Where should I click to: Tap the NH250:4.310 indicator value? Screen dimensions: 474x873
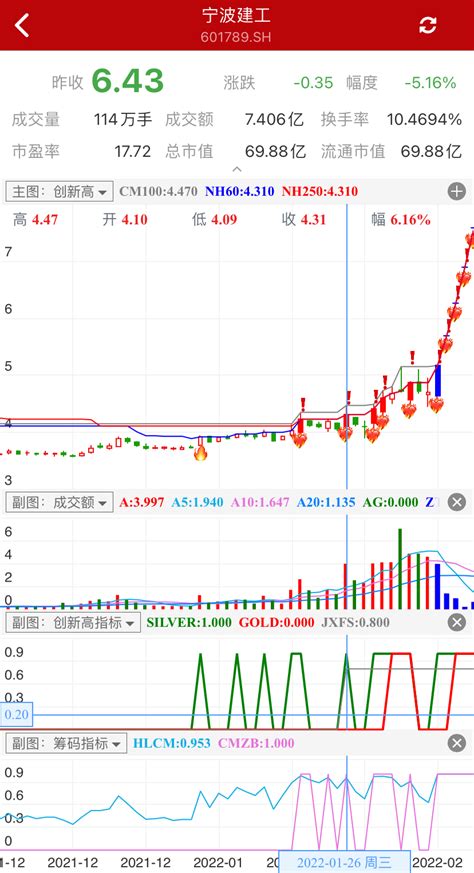320,192
